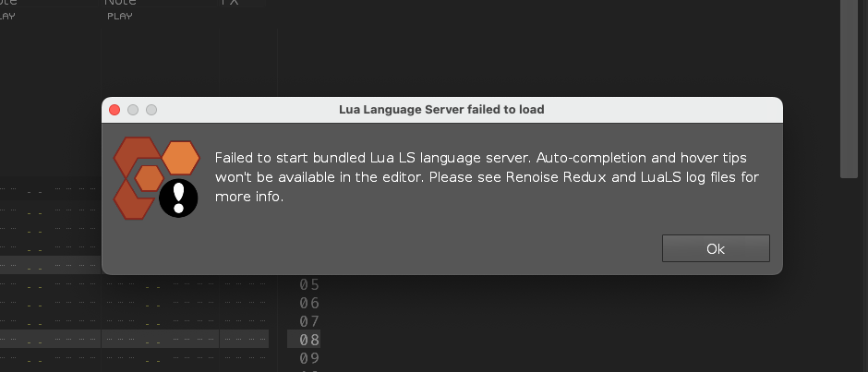This screenshot has width=868, height=372.
Task: Click the vertical scrollbar thumb at the right edge
Action: coord(849,89)
